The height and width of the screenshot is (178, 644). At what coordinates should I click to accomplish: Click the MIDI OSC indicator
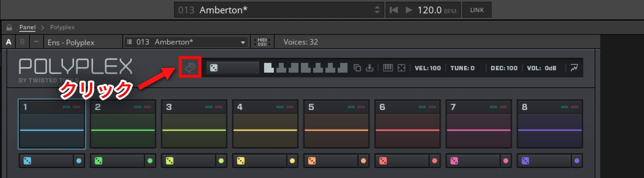(x=262, y=42)
